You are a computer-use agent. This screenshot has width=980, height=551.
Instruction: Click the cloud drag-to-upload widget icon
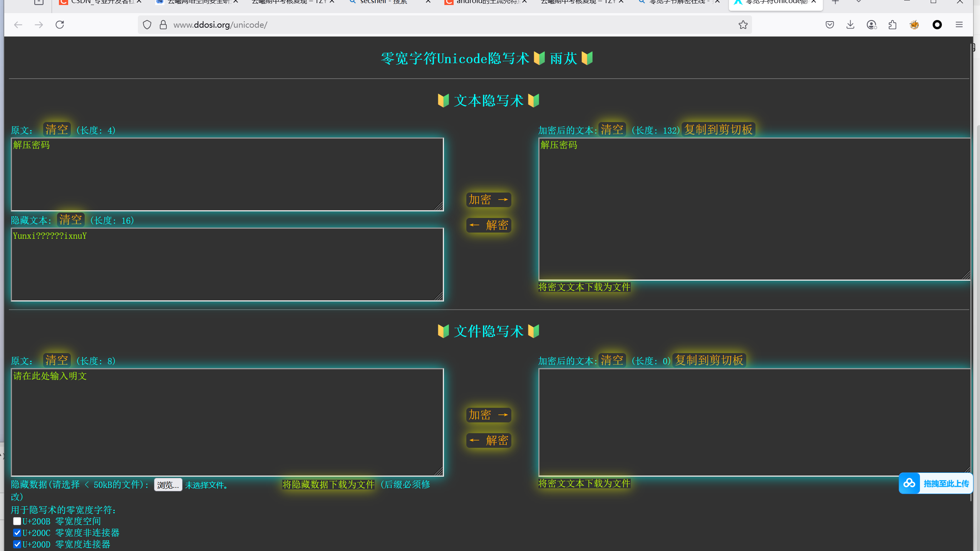[x=910, y=483]
